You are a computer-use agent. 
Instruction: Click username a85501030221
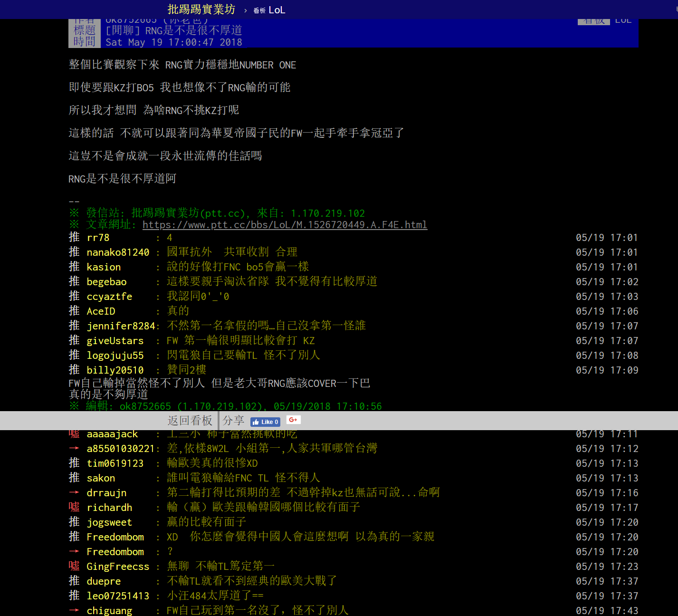tap(121, 449)
